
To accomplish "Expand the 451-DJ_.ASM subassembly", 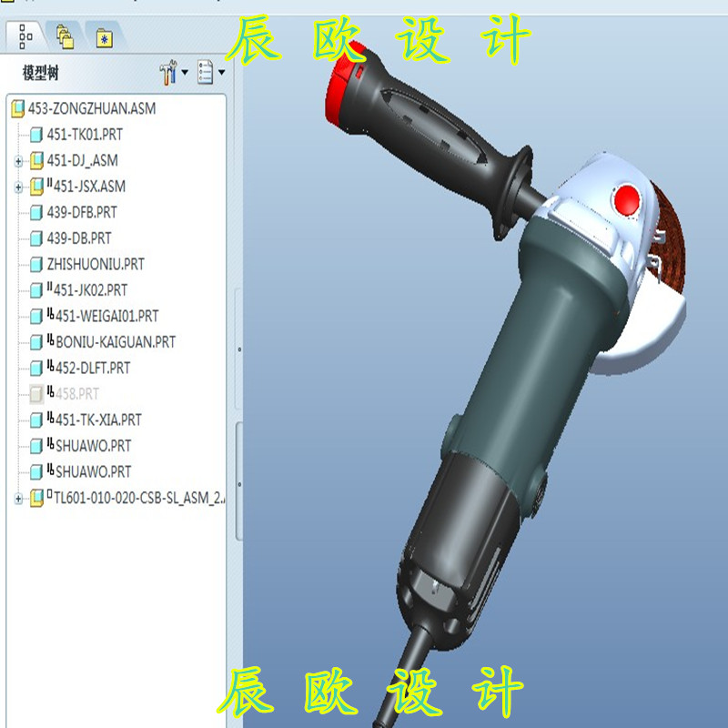I will click(x=18, y=162).
